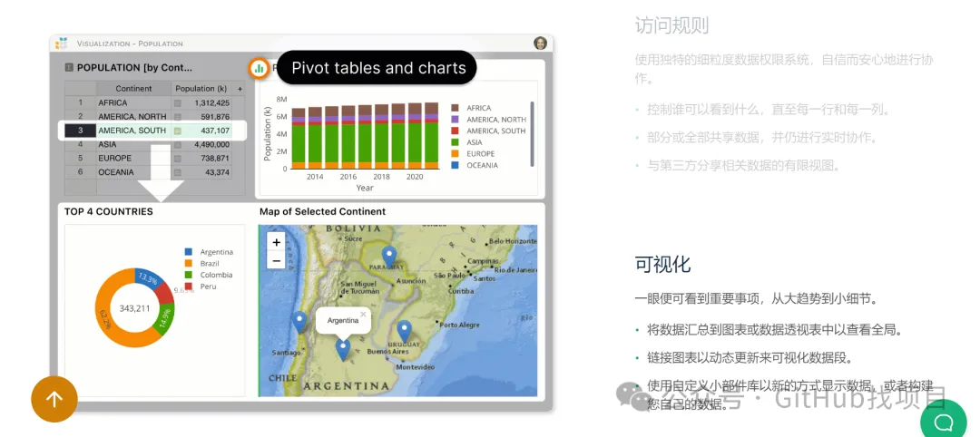The image size is (980, 437).
Task: Close the Argentina map popup
Action: 362,314
